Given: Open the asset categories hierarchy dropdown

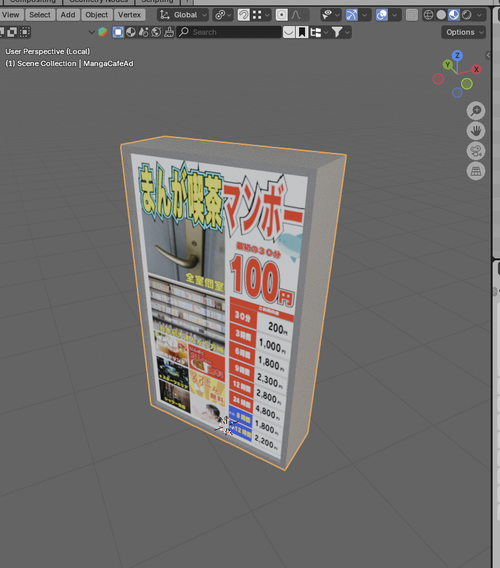Looking at the screenshot, I should [x=319, y=32].
